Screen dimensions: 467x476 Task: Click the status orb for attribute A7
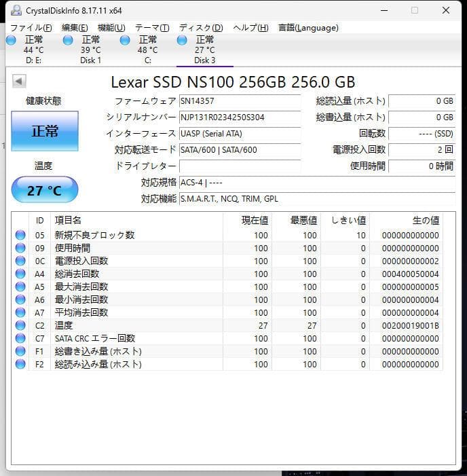pyautogui.click(x=20, y=312)
